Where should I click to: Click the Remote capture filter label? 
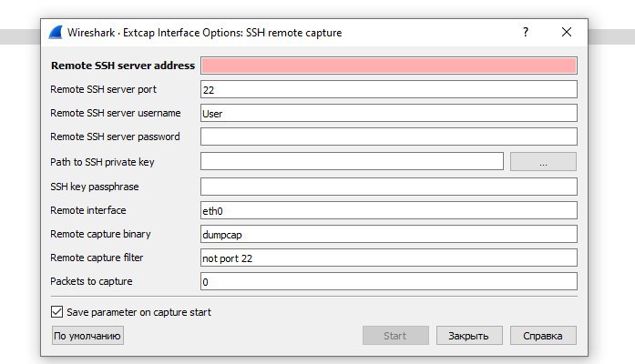[x=97, y=258]
